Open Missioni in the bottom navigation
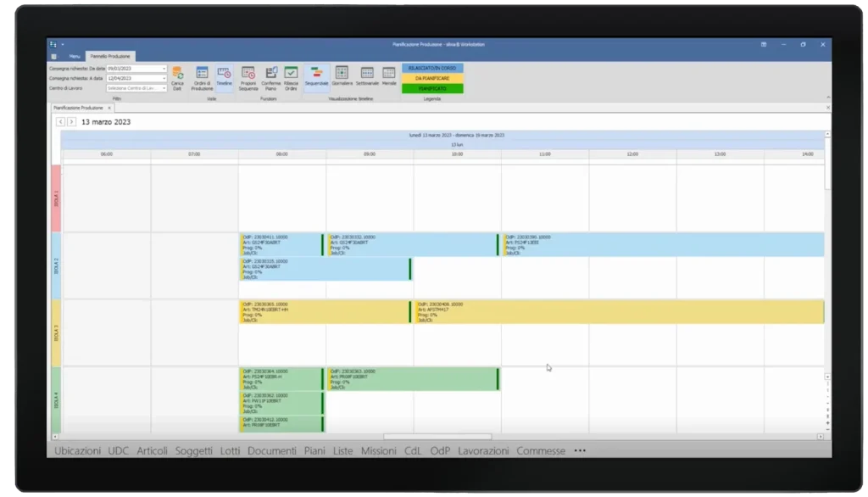This screenshot has width=868, height=497. (379, 451)
